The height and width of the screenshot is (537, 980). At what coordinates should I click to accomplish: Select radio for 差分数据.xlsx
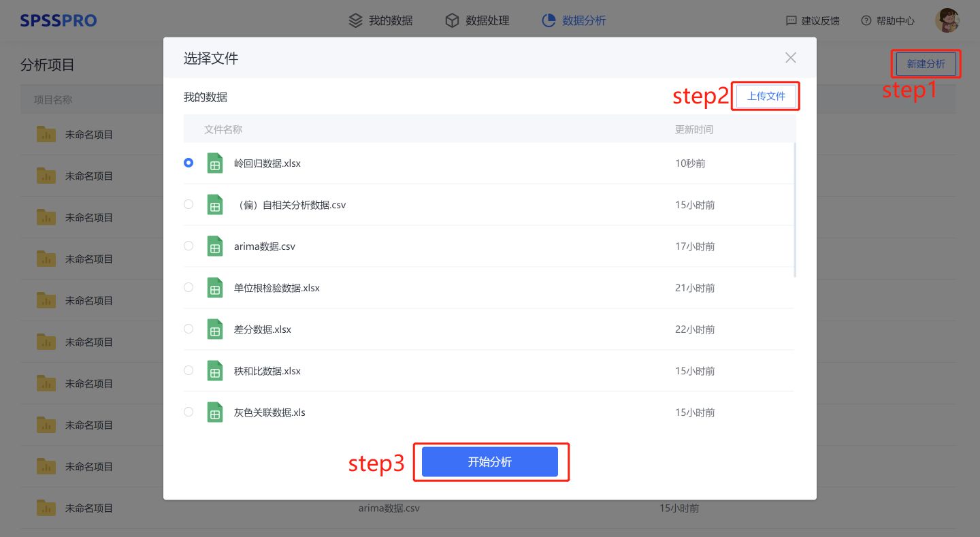coord(189,329)
